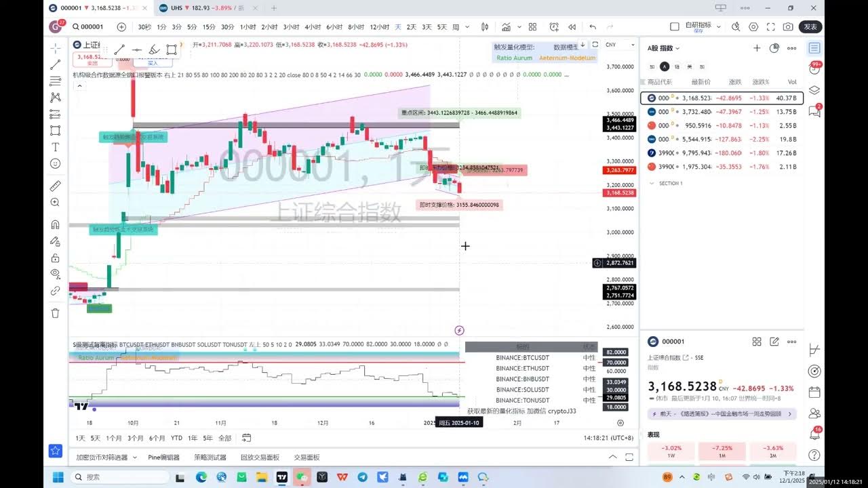Click the 14:18:21 (UTC+8) timezone selector
The height and width of the screenshot is (488, 868).
pos(608,439)
